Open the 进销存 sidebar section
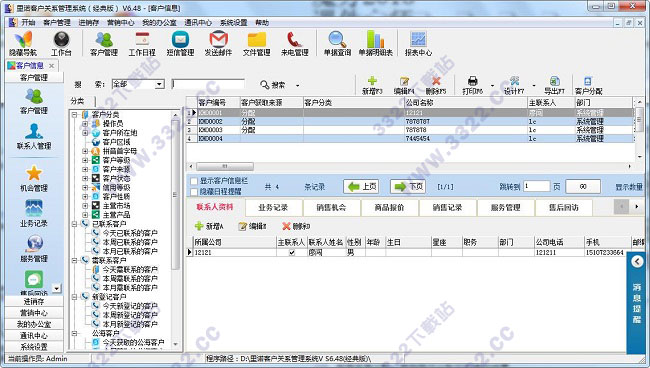 point(34,301)
